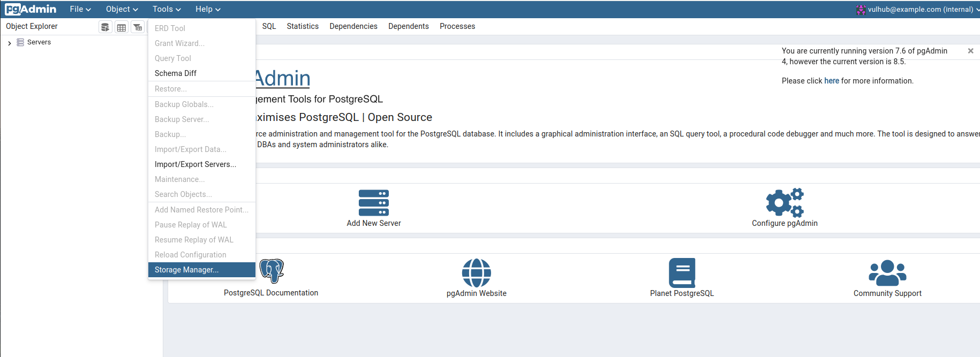The width and height of the screenshot is (980, 357).
Task: Open Storage Manager... from the Tools menu
Action: [x=202, y=270]
